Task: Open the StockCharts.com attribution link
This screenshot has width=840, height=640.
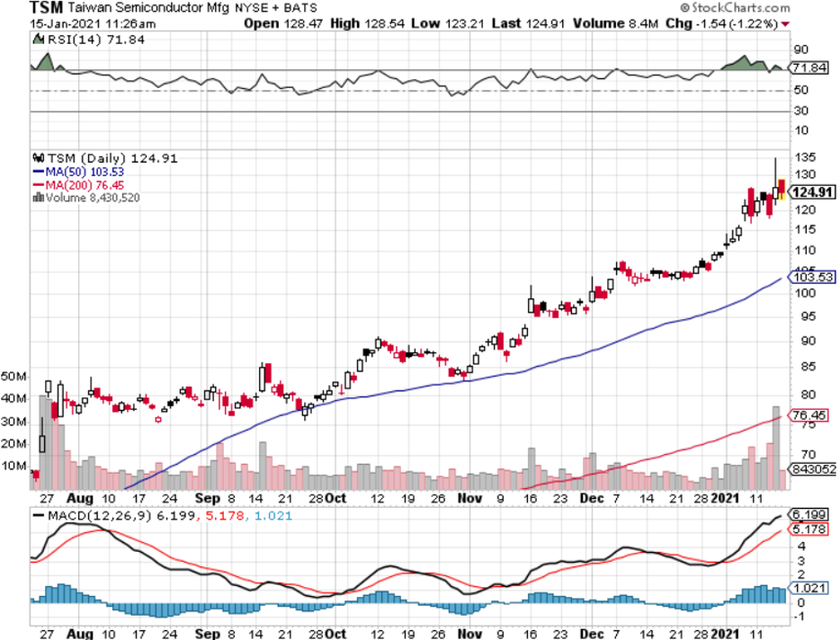Action: click(735, 8)
